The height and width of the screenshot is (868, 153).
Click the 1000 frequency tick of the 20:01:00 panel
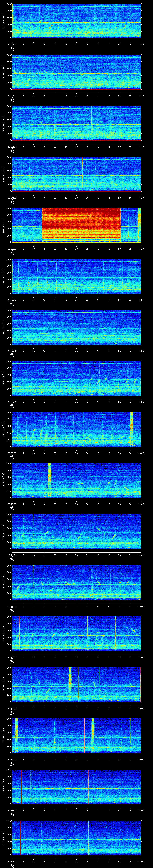[8, 4]
